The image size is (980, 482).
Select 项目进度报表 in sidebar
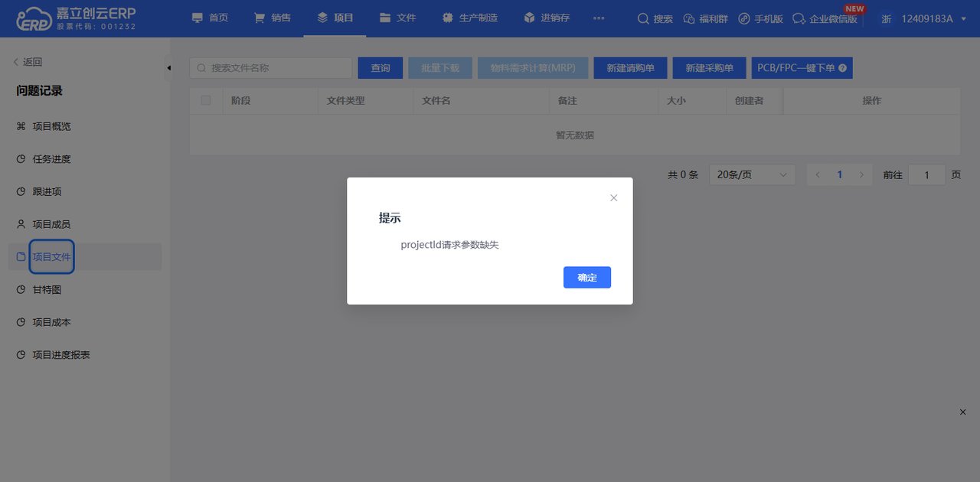84,355
